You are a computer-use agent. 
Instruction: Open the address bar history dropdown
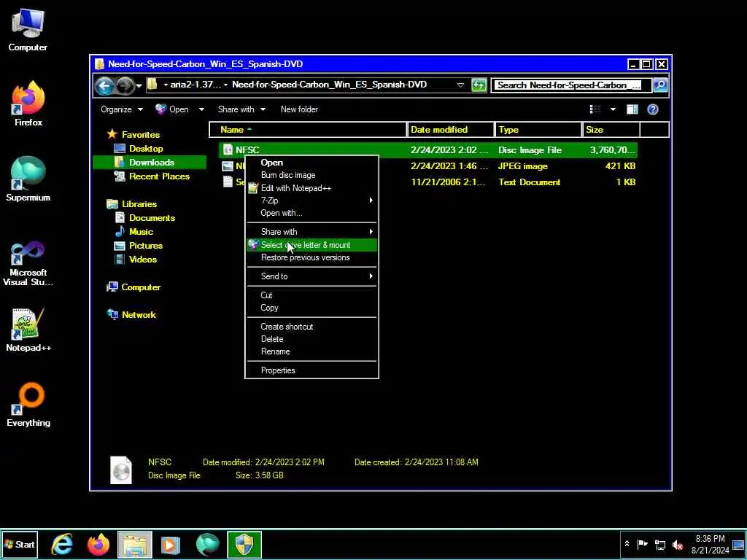click(460, 85)
